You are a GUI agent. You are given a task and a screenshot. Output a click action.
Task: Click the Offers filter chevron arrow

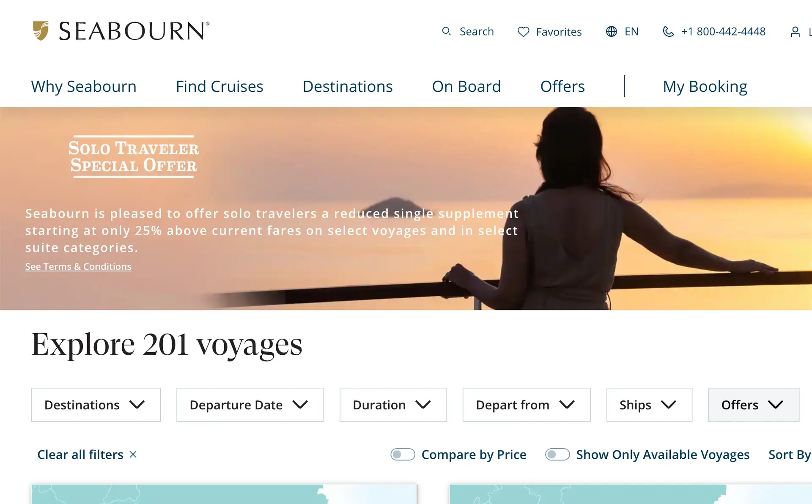point(776,405)
